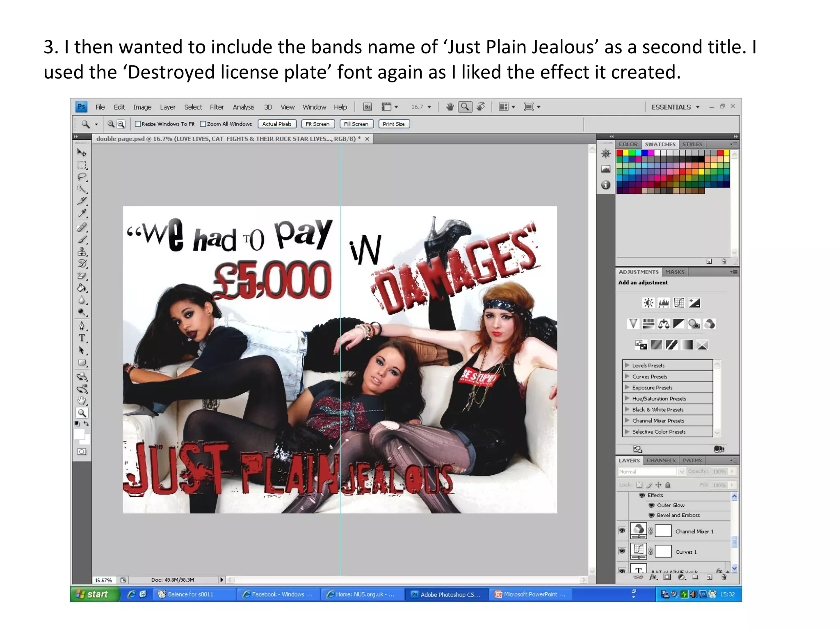The height and width of the screenshot is (630, 840).
Task: Add a Curves adjustment icon
Action: [x=679, y=303]
